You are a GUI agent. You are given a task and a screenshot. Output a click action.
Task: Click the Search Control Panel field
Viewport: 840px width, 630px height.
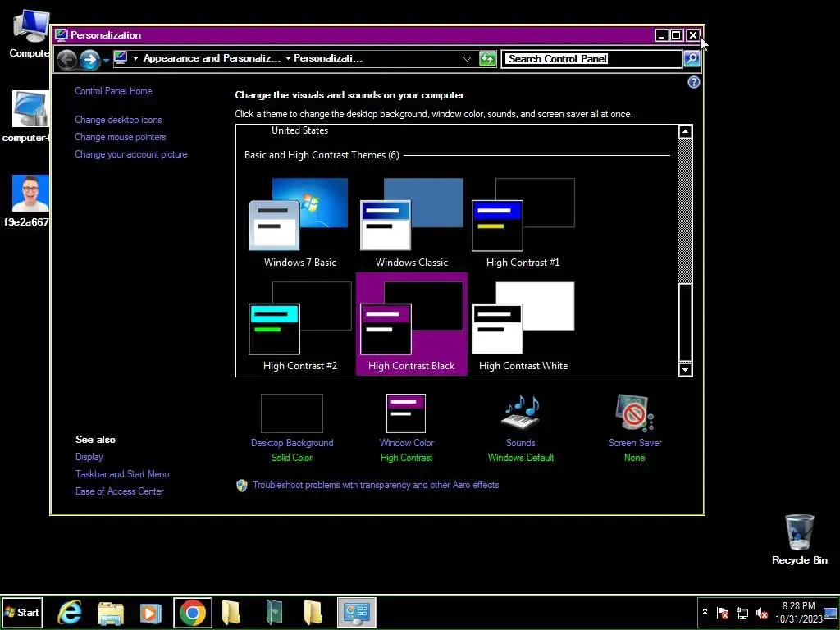(x=591, y=59)
